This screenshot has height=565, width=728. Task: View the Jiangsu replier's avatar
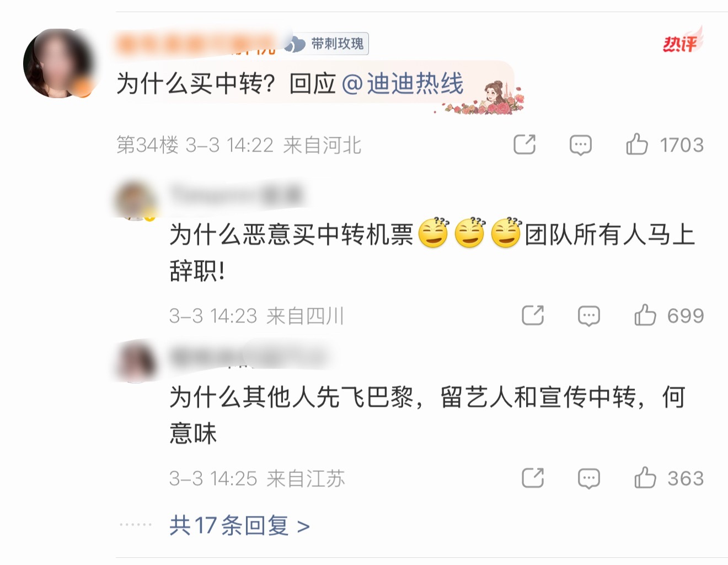[135, 360]
